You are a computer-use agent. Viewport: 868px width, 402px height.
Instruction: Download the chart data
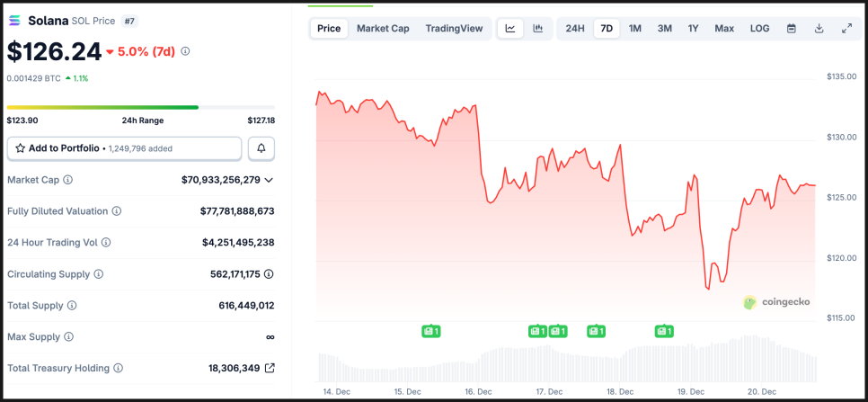coord(819,29)
